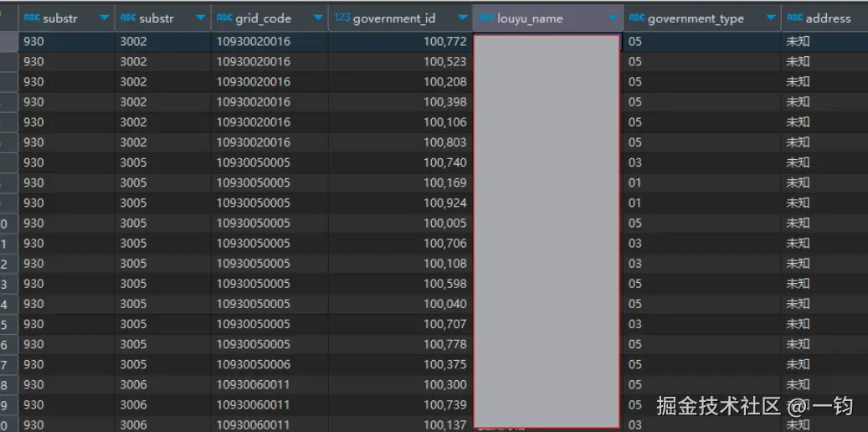This screenshot has height=432, width=868.
Task: Open filter arrow of government_type column
Action: [x=771, y=18]
